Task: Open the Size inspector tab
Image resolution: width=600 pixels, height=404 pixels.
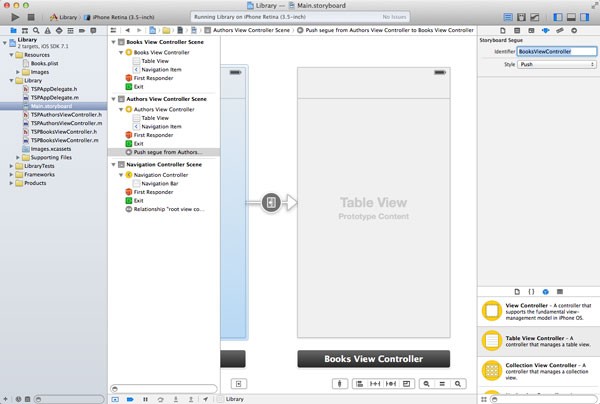Action: [560, 31]
